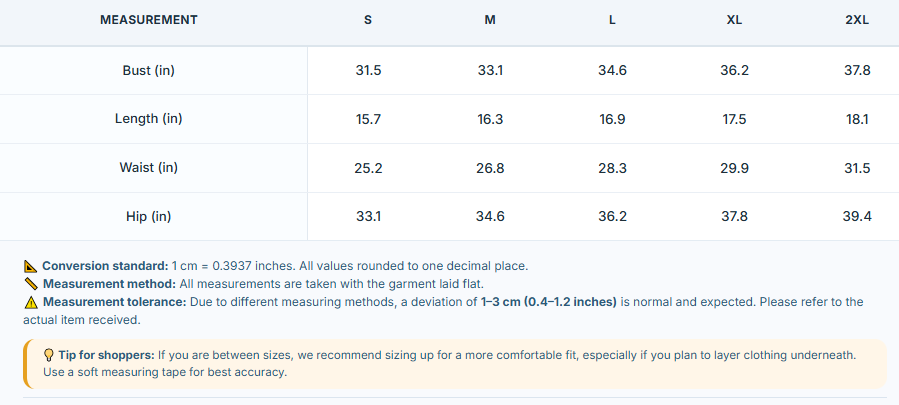Click the ruler icon next to Measurement method
This screenshot has width=899, height=405.
31,284
